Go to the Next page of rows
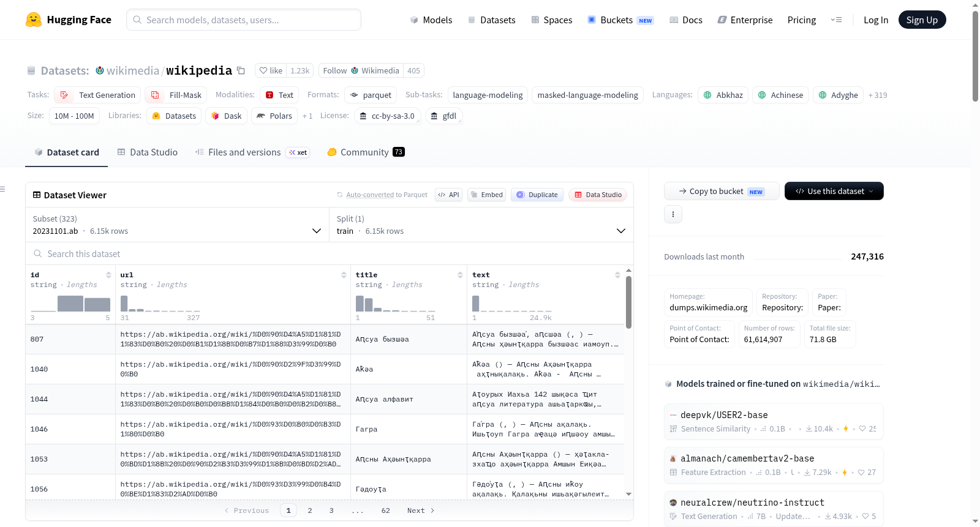This screenshot has height=527, width=980. (x=421, y=510)
